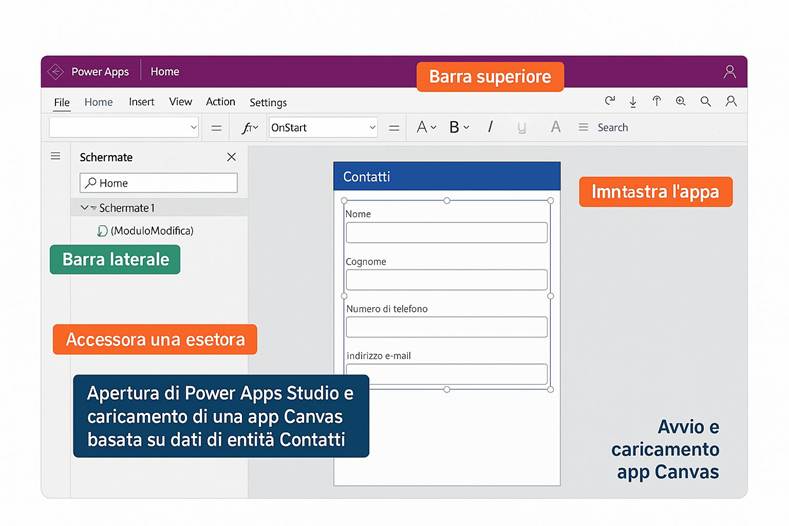Click the Power Apps title text
The width and height of the screenshot is (789, 526).
(100, 72)
